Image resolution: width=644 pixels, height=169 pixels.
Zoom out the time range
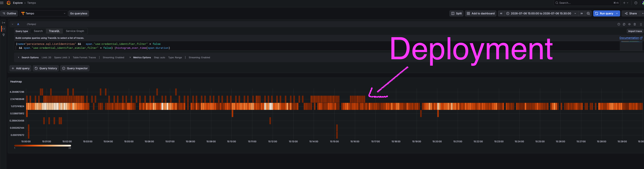tap(588, 13)
